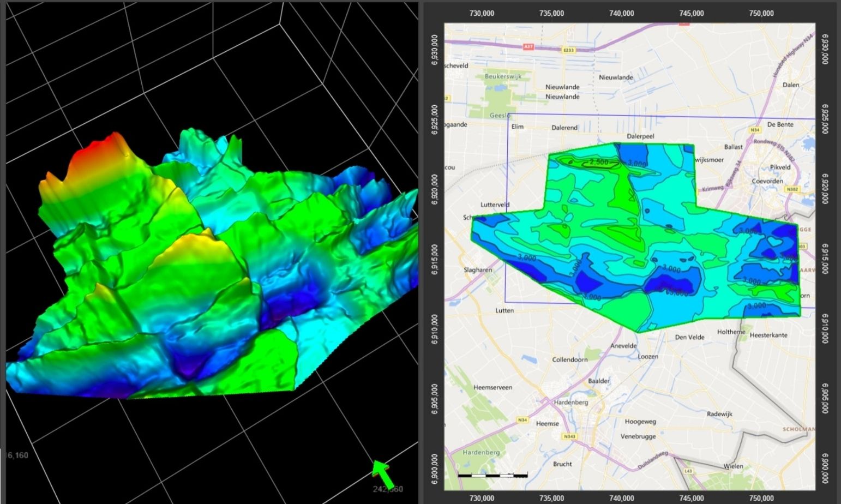Click the Slagharen town label
The height and width of the screenshot is (504, 841).
pyautogui.click(x=478, y=270)
